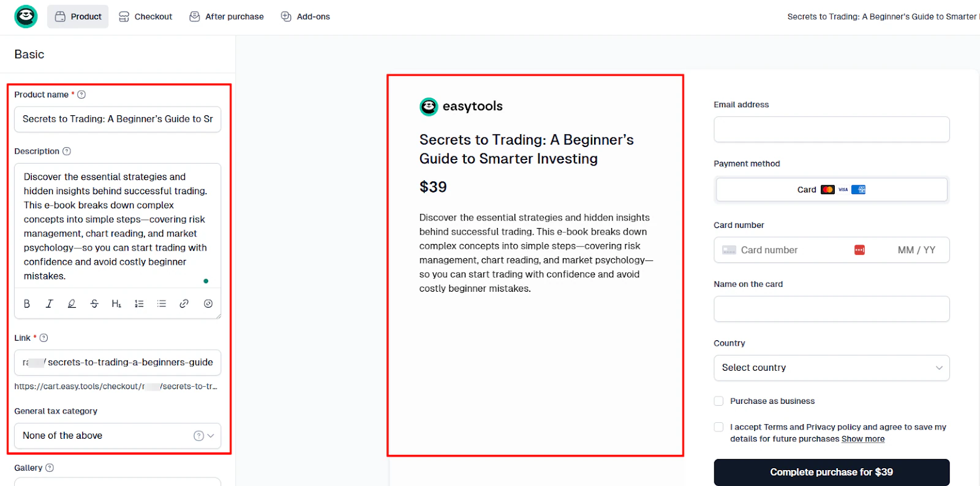This screenshot has width=980, height=486.
Task: Edit the product Link slug field
Action: click(x=118, y=362)
